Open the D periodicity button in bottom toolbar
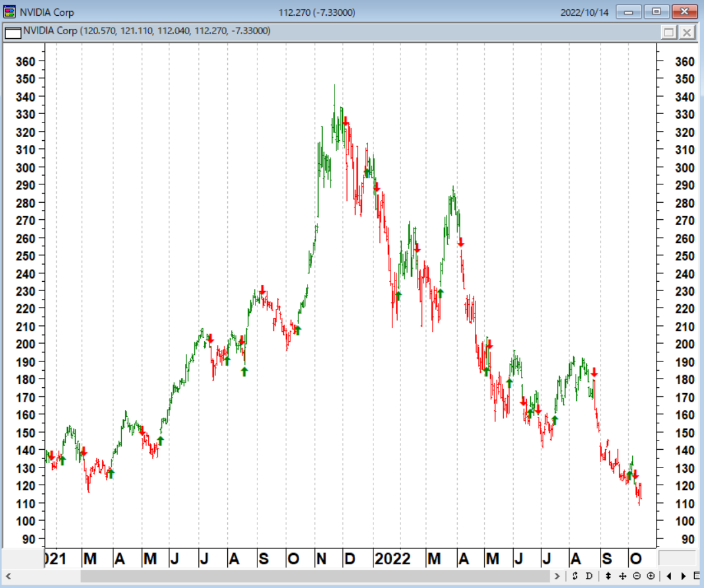 point(589,576)
